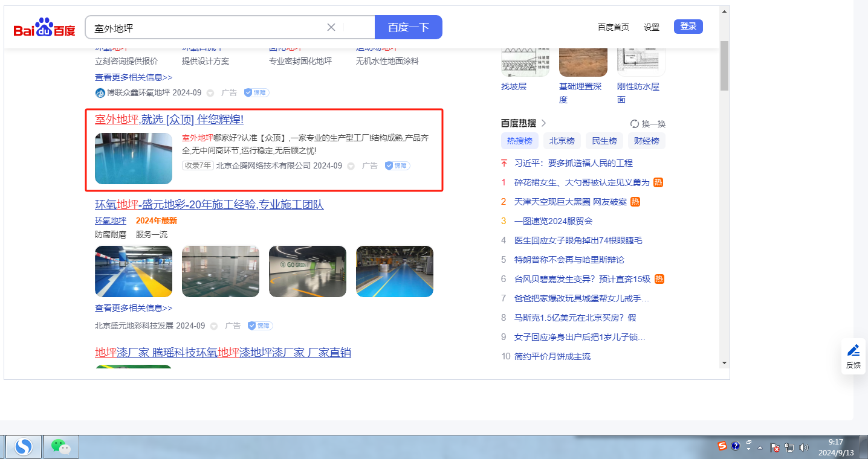868x459 pixels.
Task: Open headline 医生回应女子眼角掉出74根眼睫毛
Action: (578, 240)
